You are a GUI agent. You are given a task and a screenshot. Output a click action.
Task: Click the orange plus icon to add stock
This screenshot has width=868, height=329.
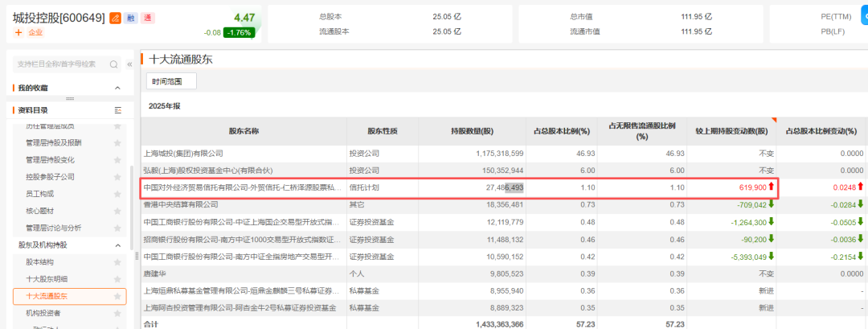(x=18, y=33)
